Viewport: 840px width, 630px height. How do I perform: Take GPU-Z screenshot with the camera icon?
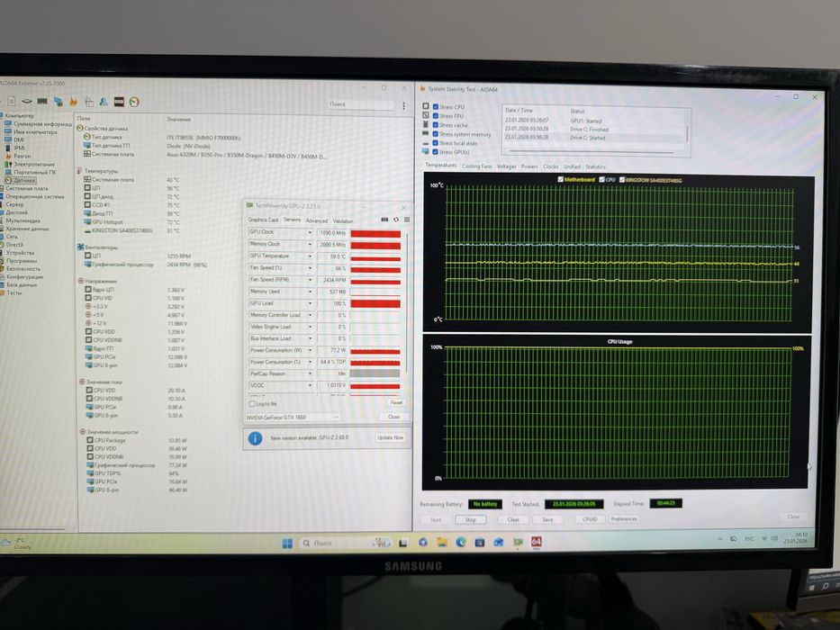coord(384,219)
